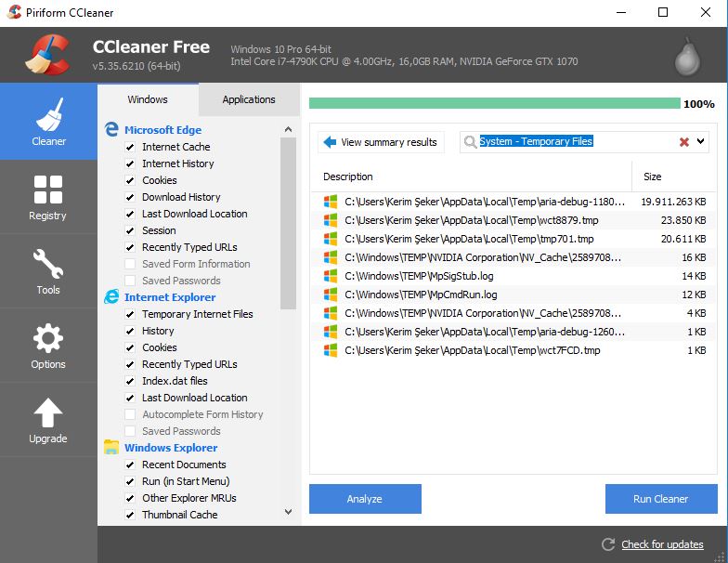Toggle Run (in Start Menu) checkbox
This screenshot has height=563, width=728.
(x=130, y=481)
